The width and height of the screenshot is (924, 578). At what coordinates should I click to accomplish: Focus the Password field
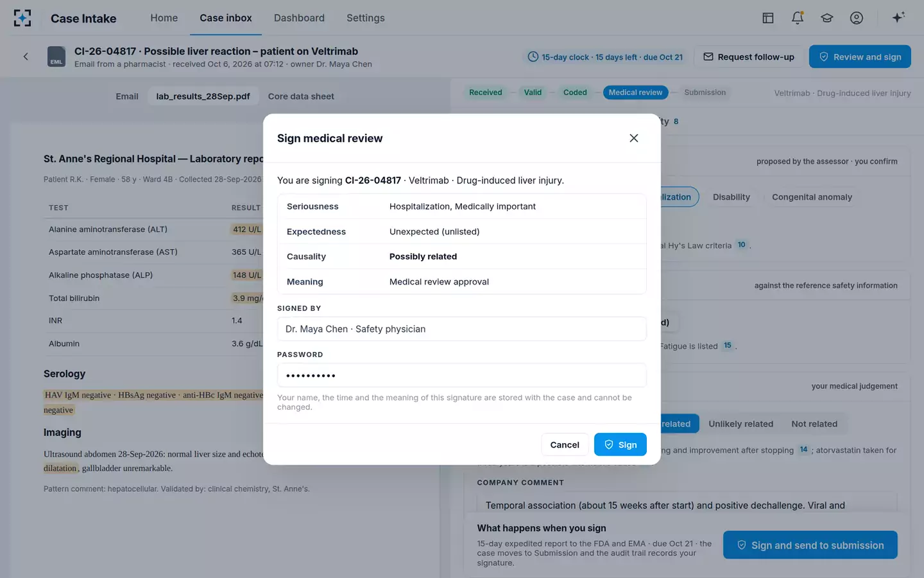coord(461,375)
